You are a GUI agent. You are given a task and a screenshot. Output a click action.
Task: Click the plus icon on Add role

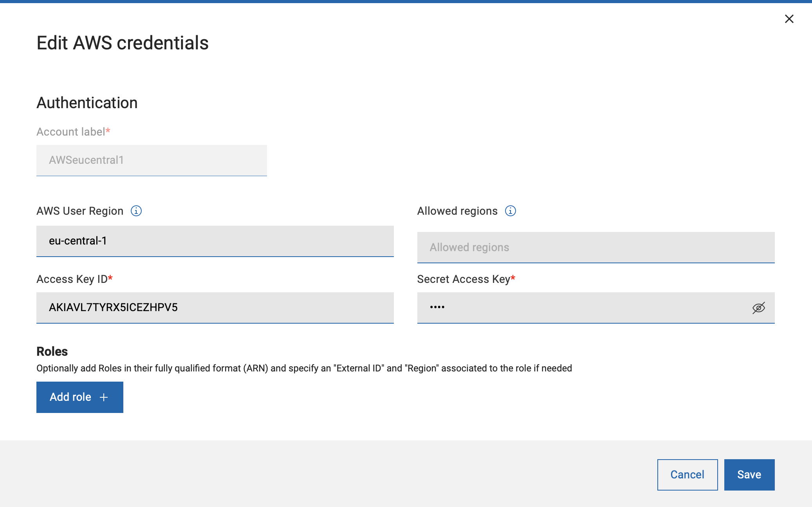pyautogui.click(x=104, y=397)
